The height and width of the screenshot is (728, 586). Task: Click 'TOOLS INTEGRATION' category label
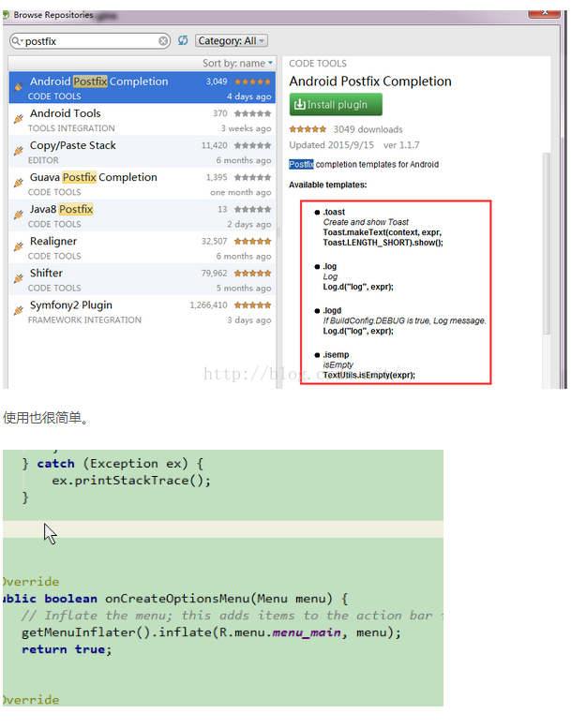(x=71, y=128)
